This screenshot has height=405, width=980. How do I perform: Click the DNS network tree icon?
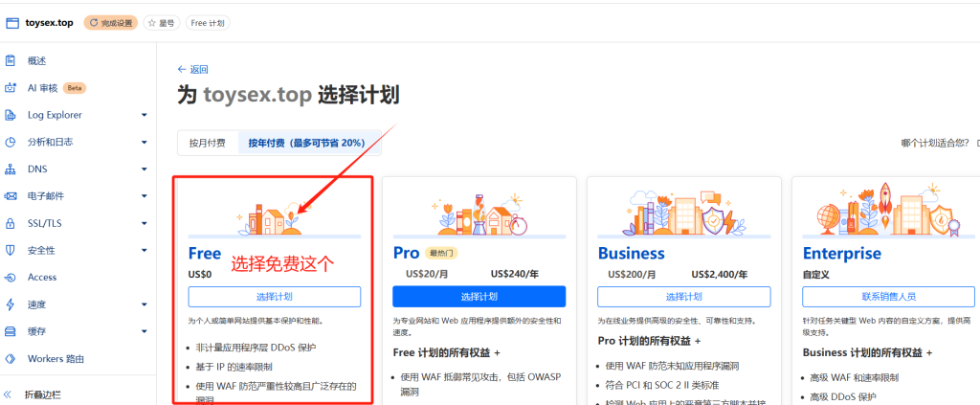click(10, 169)
